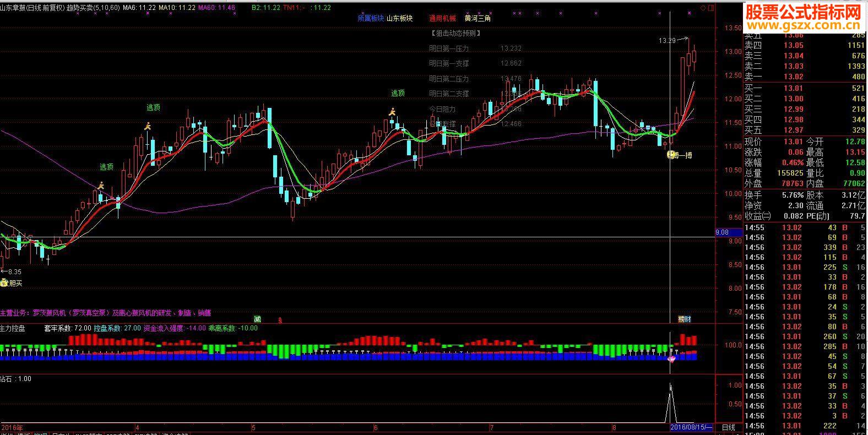
Task: Click the smiley 搏一搏 signal icon
Action: click(x=671, y=155)
